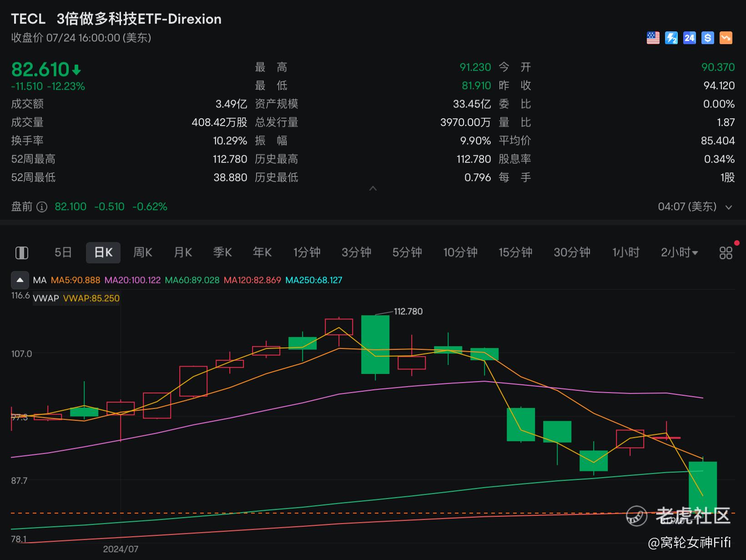Click the 52周最高 value 112.780
The height and width of the screenshot is (560, 746).
point(230,159)
